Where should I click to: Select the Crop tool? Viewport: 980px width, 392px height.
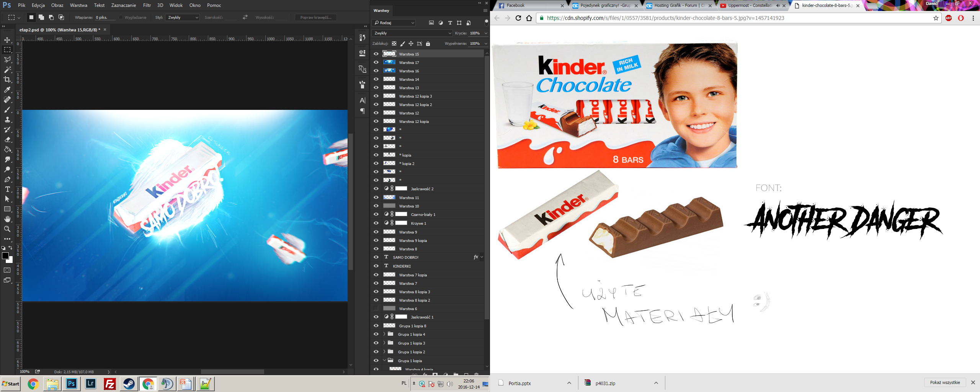coord(7,80)
